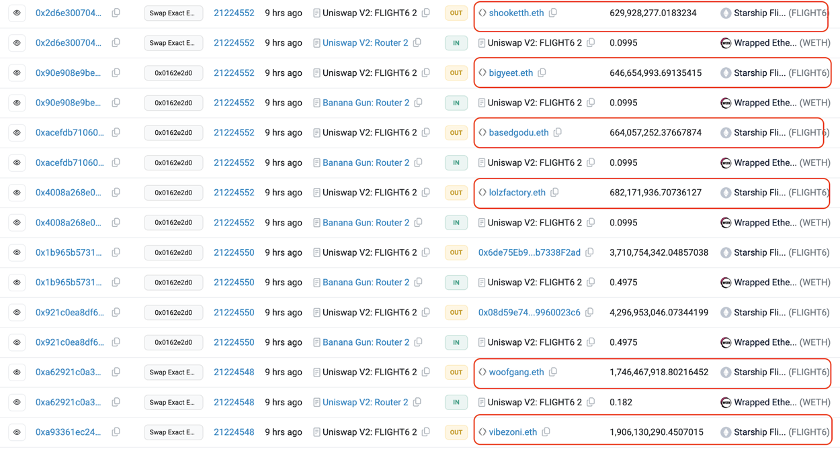Open details eye icon in woofgang.eth row

click(17, 372)
